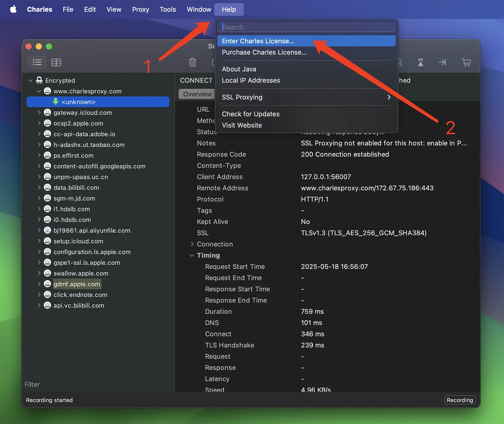Expand the cc-api-data.adobe.io node

click(39, 134)
